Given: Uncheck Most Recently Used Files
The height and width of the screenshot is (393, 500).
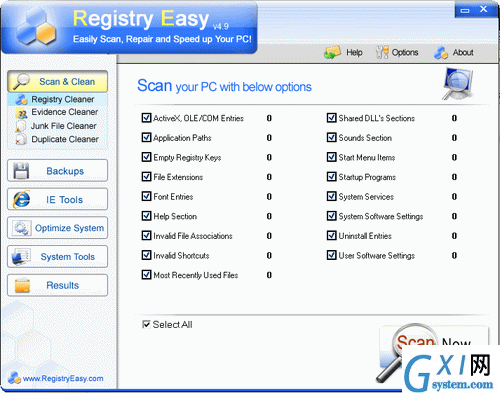Looking at the screenshot, I should coord(146,275).
